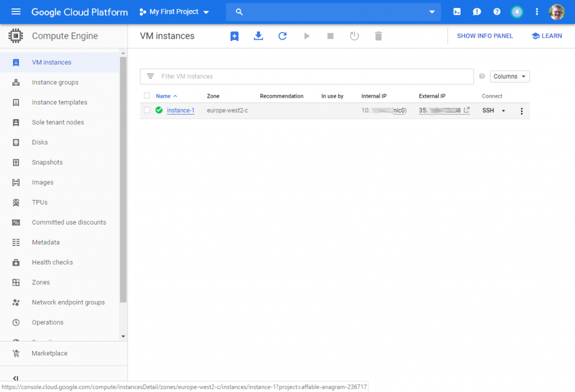The width and height of the screenshot is (575, 392).
Task: Click the europe-west2-c zone cell
Action: coord(227,111)
